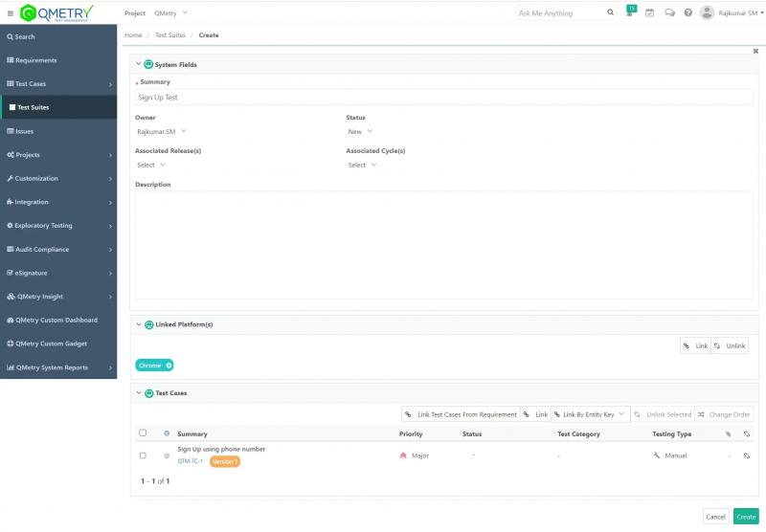Collapse the System Fields section
This screenshot has height=532, width=766.
point(138,64)
